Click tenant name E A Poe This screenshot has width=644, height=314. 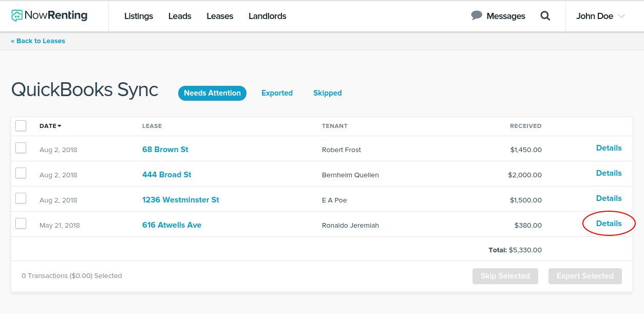[334, 200]
